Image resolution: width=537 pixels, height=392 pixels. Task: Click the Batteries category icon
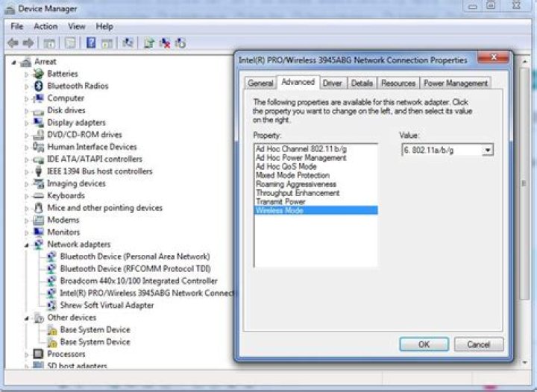coord(38,74)
